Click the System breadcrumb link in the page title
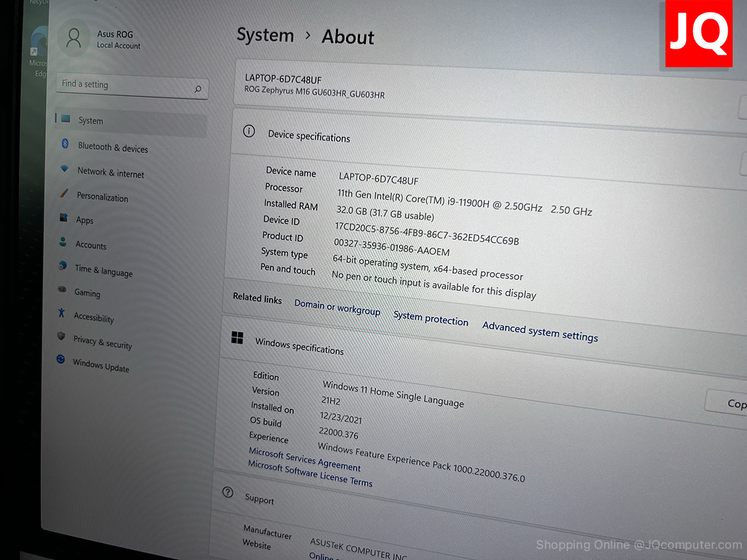Viewport: 747px width, 560px height. click(265, 35)
